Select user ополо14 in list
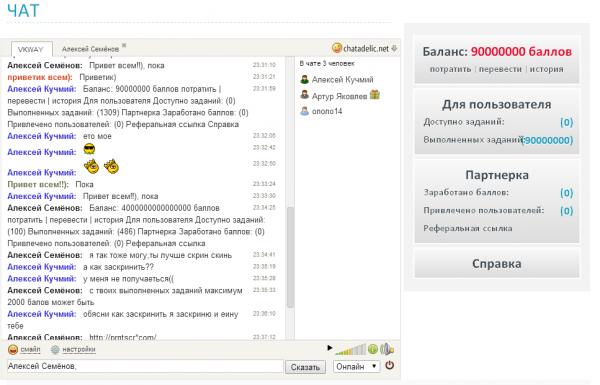 (x=327, y=111)
